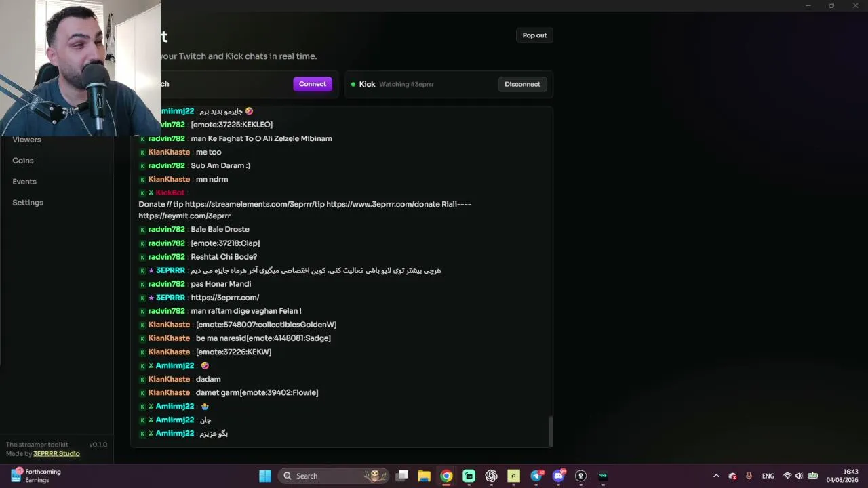The image size is (868, 488).
Task: Click the '[emote:37225:KEKLEO]' message
Action: click(232, 125)
